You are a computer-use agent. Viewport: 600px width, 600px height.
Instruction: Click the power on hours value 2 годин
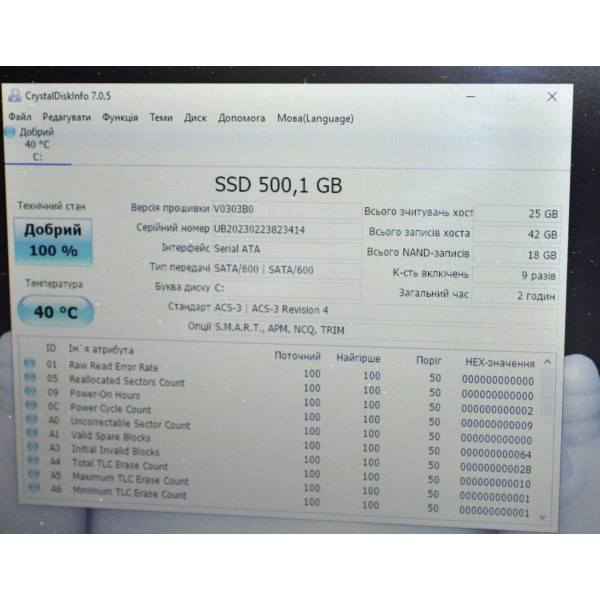[515, 295]
